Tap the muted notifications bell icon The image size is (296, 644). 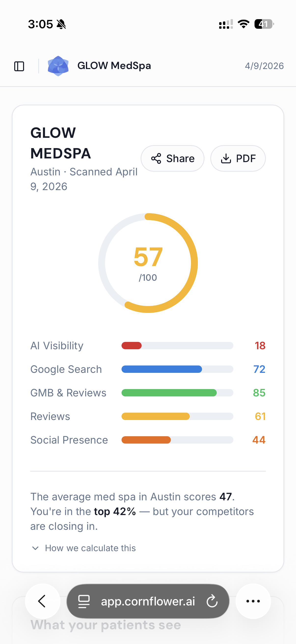click(x=62, y=24)
